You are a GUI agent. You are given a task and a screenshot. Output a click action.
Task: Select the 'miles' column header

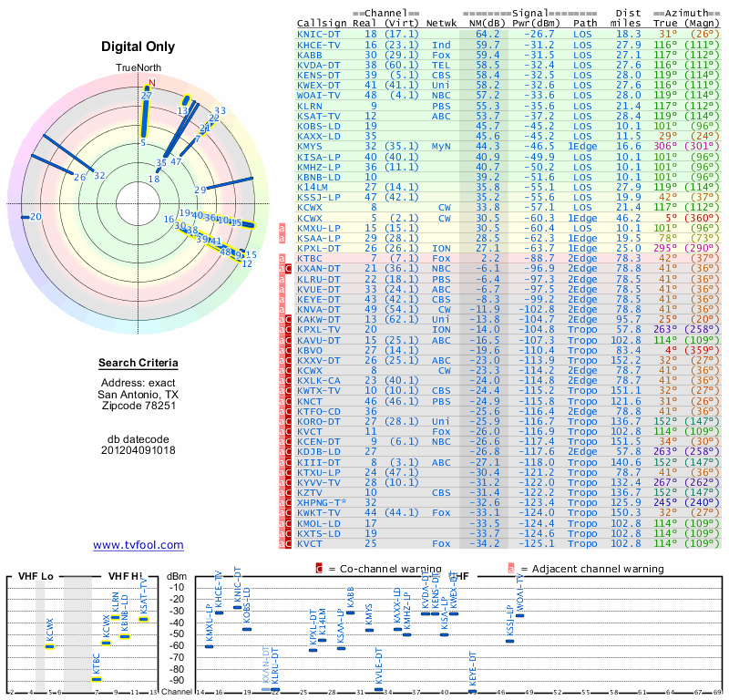point(626,24)
